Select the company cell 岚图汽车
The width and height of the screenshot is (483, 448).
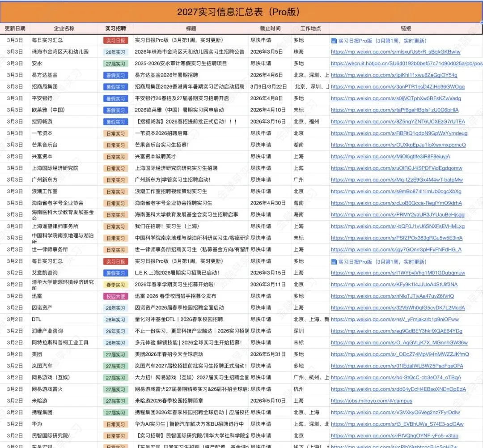click(64, 366)
